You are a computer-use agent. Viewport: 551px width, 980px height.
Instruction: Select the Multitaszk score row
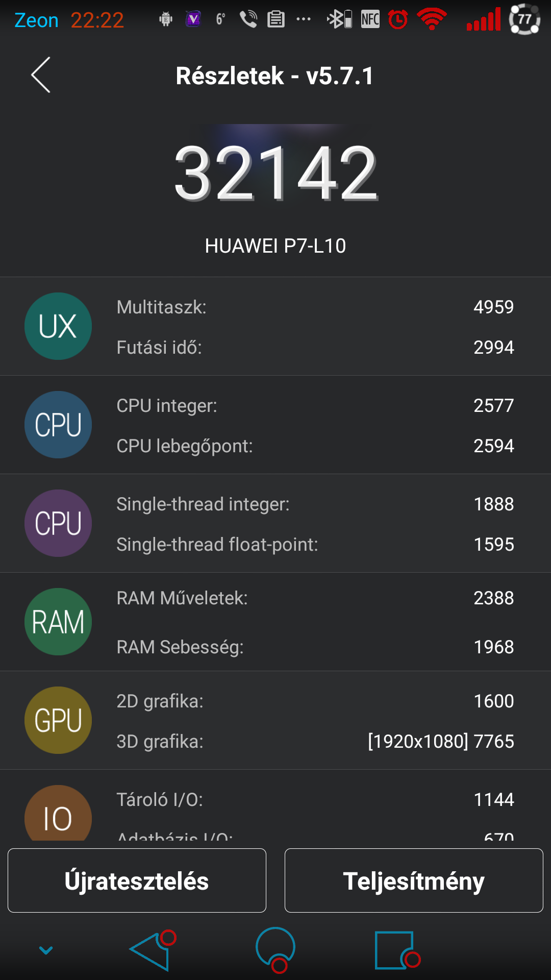coord(315,307)
